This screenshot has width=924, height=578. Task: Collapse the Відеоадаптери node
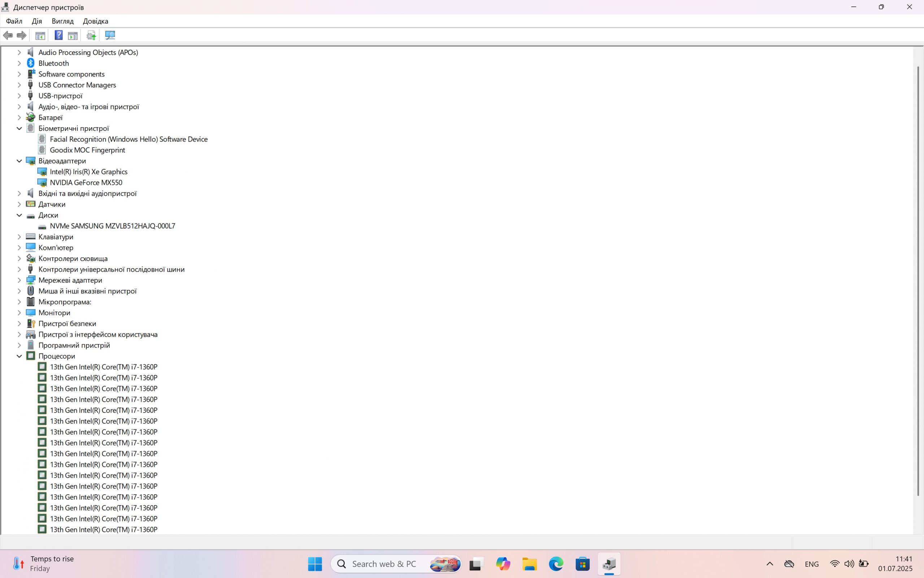pyautogui.click(x=19, y=161)
